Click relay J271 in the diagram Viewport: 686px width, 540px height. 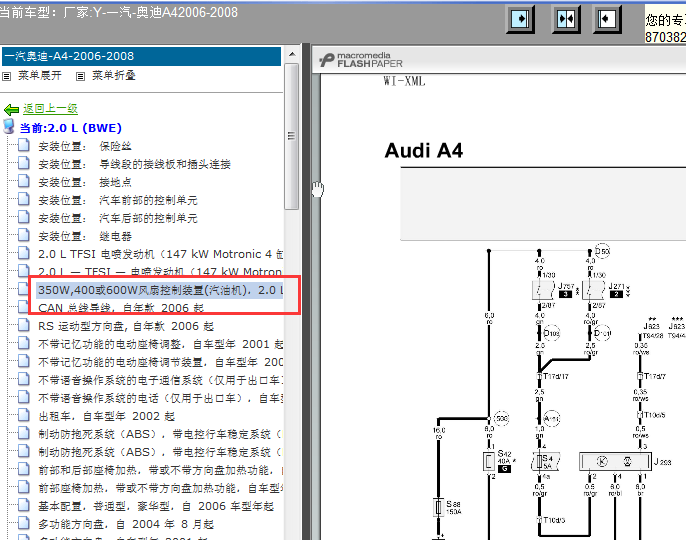point(593,290)
